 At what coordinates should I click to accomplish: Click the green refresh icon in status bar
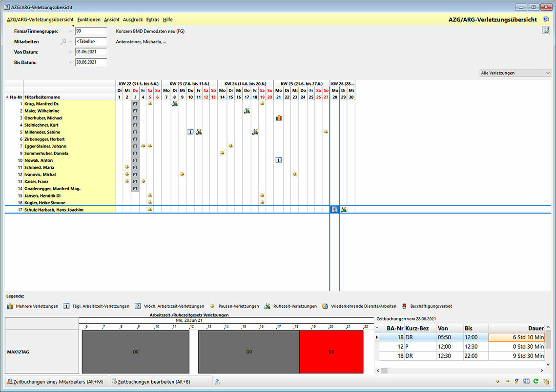tap(535, 381)
